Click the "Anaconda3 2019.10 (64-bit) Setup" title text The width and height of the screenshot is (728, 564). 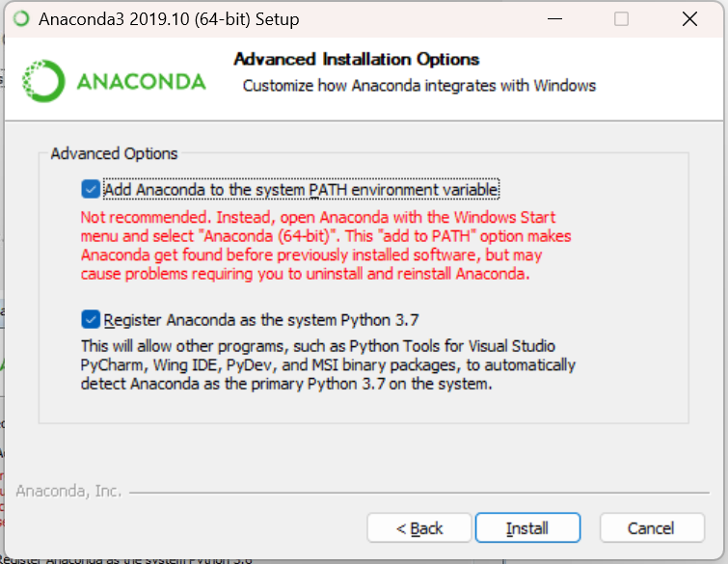(x=169, y=19)
